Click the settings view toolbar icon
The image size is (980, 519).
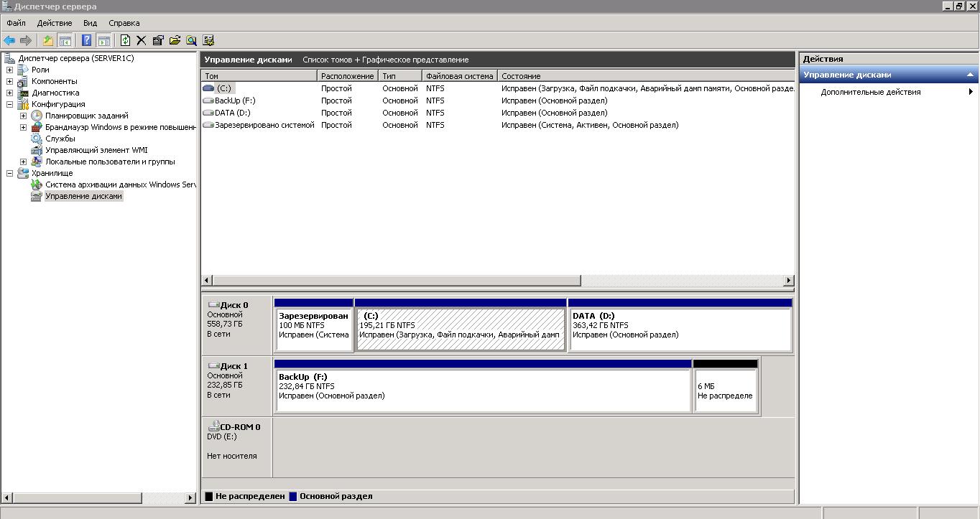click(208, 41)
